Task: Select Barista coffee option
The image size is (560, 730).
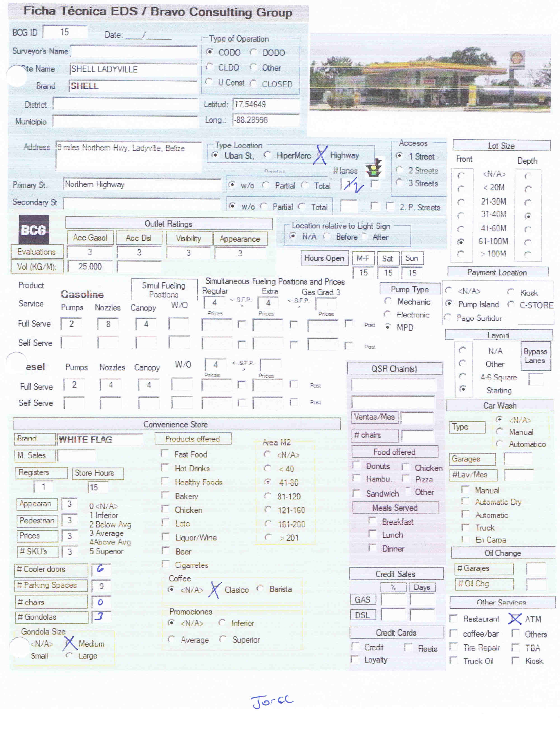Action: click(260, 589)
